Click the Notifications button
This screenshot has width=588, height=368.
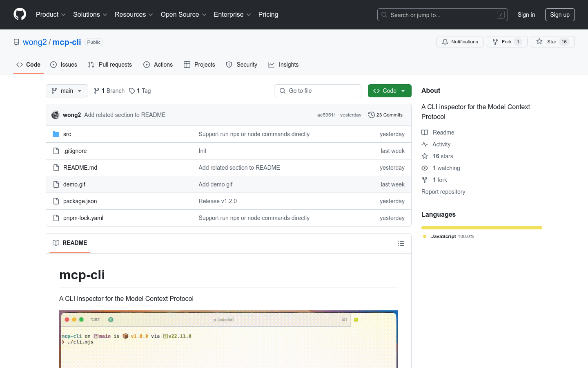(460, 42)
